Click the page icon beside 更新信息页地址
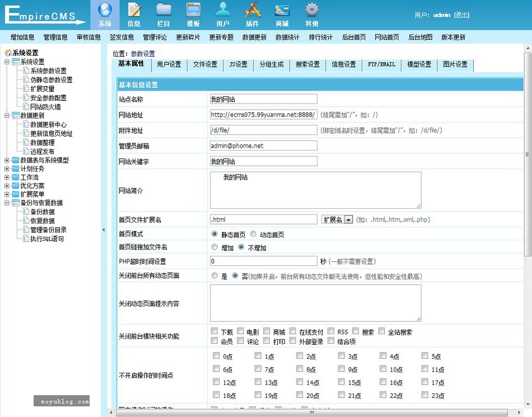The width and height of the screenshot is (532, 417). coord(26,133)
